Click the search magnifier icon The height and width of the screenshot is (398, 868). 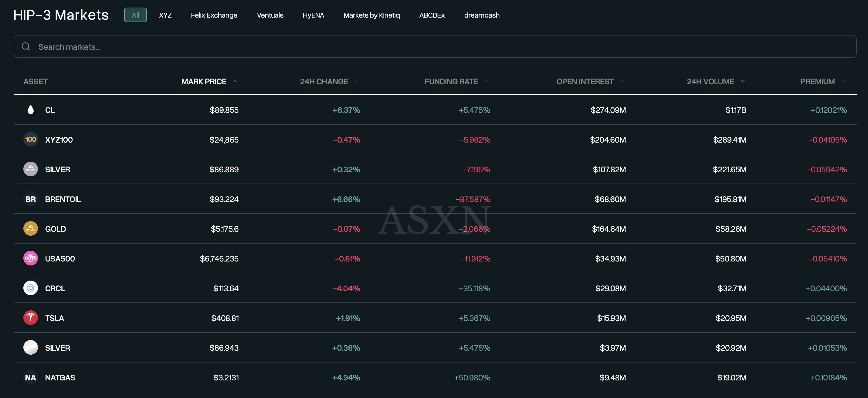coord(26,46)
